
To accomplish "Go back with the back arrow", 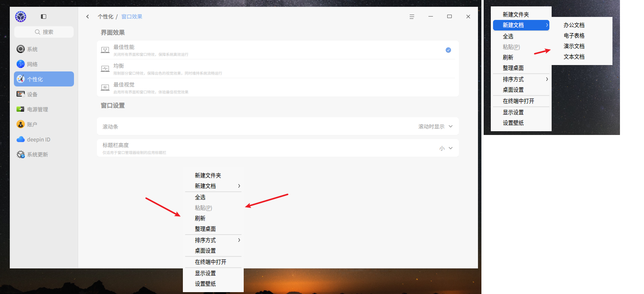I will tap(87, 17).
